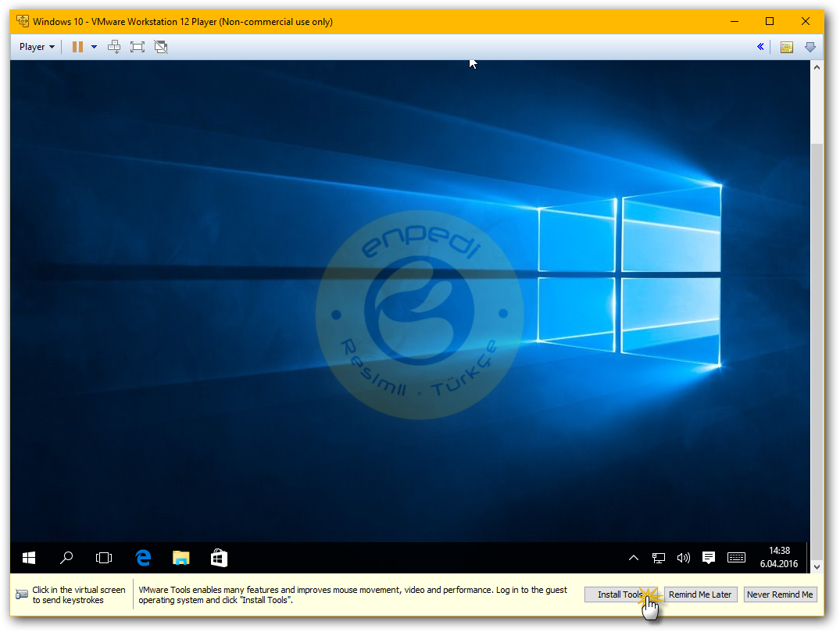Launch Microsoft Edge from the taskbar
This screenshot has height=632, width=840.
pyautogui.click(x=143, y=558)
